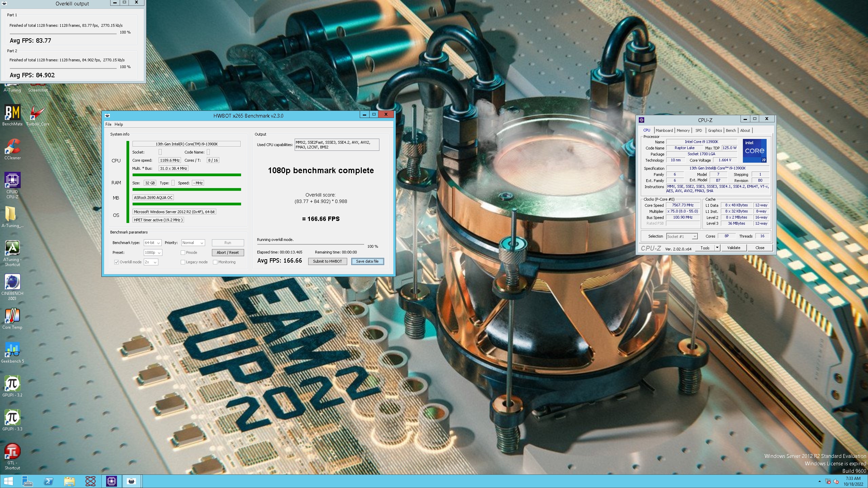Switch to the Graphics tab in CPU-Z
This screenshot has height=488, width=868.
pos(715,130)
